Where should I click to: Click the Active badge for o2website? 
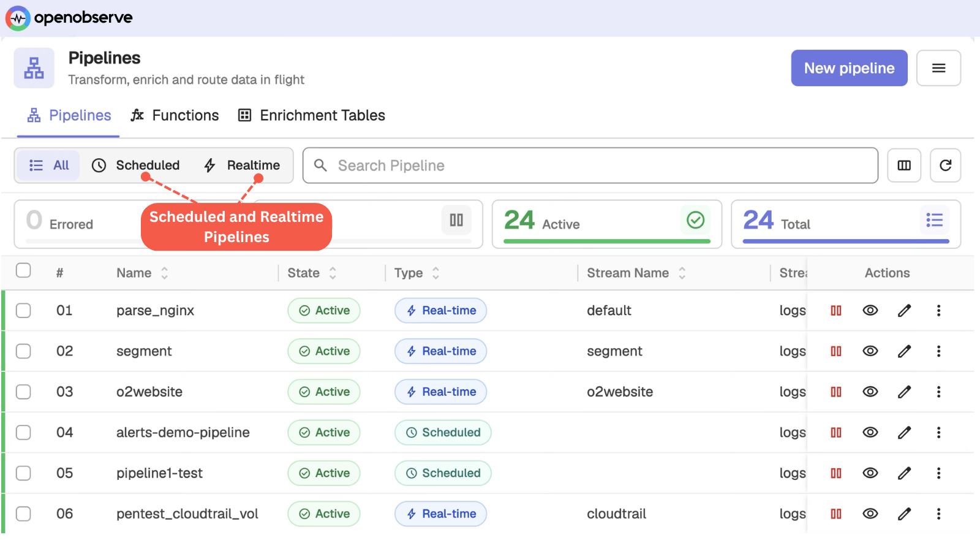[x=324, y=392]
